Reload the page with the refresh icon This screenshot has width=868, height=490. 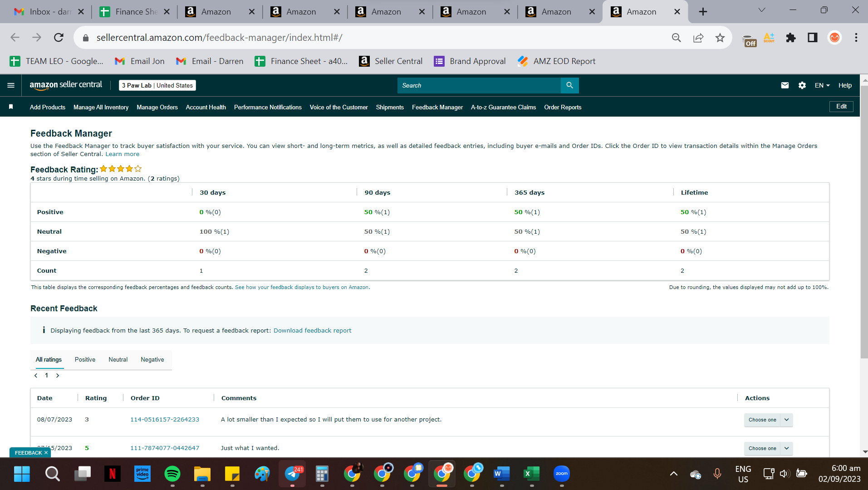click(x=59, y=38)
